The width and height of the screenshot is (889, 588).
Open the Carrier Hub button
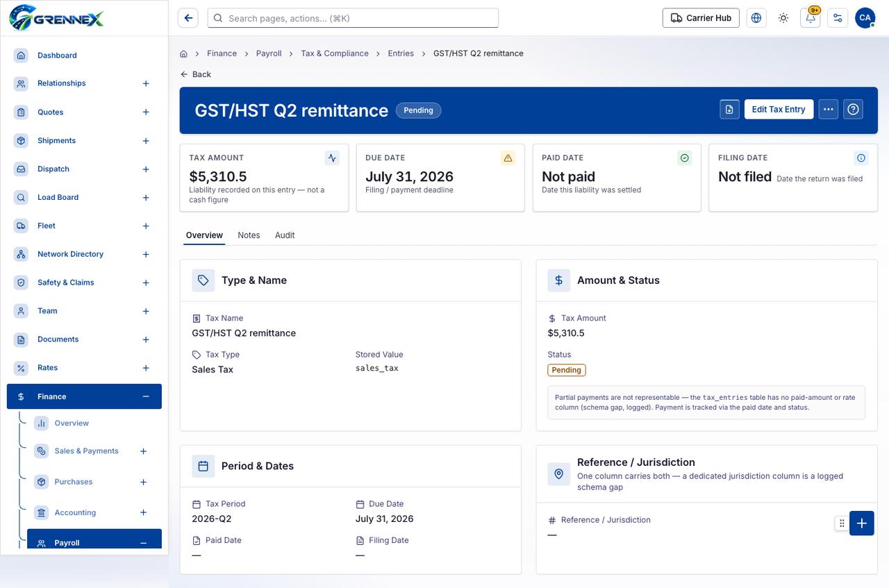(701, 18)
